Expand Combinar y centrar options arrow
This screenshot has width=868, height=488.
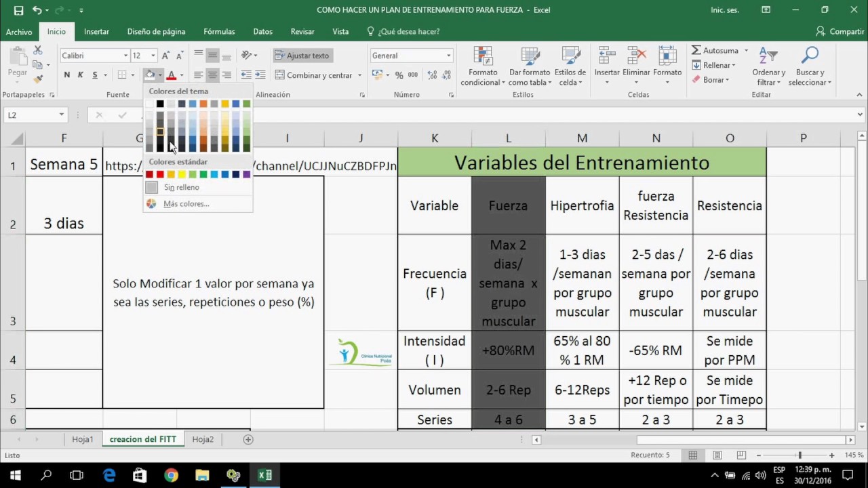pyautogui.click(x=359, y=75)
